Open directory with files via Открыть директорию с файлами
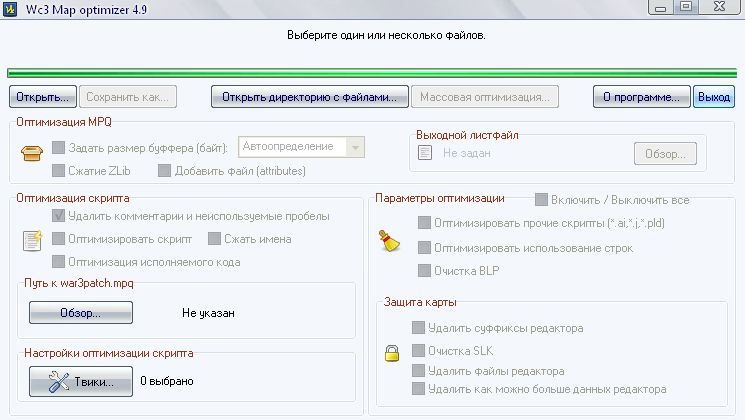 [x=310, y=97]
